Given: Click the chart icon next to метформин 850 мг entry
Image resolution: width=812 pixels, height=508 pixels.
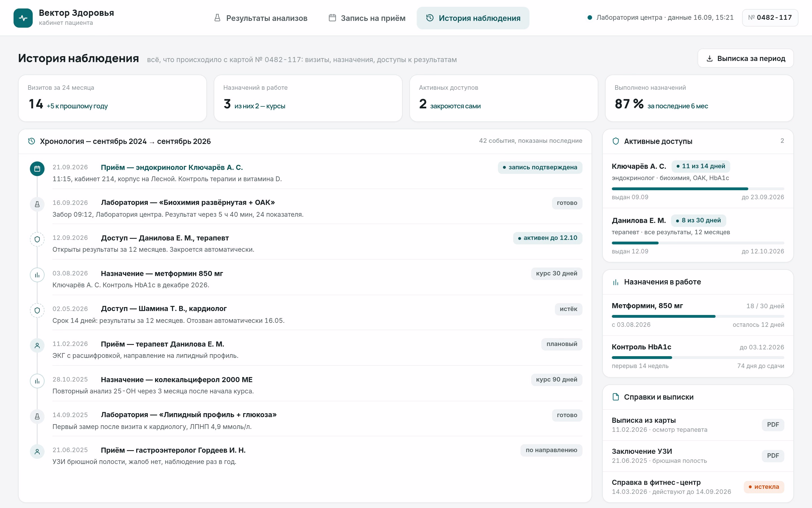Looking at the screenshot, I should click(x=37, y=275).
